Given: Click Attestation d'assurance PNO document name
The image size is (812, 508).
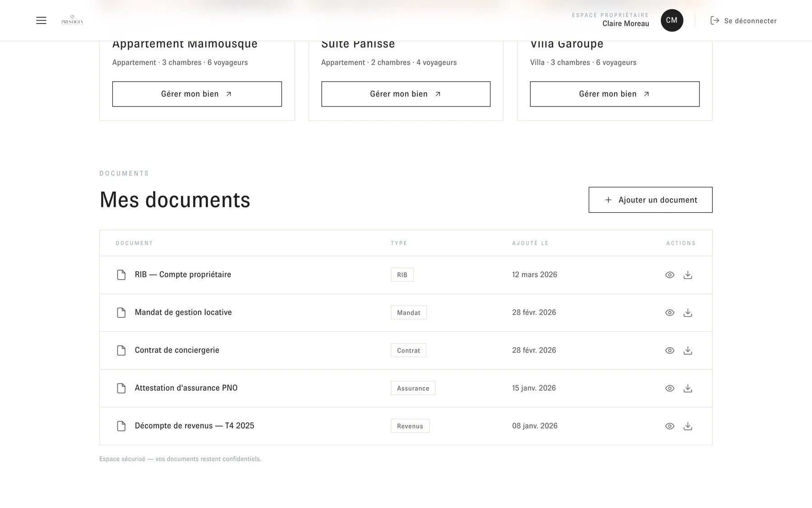Looking at the screenshot, I should coord(186,388).
